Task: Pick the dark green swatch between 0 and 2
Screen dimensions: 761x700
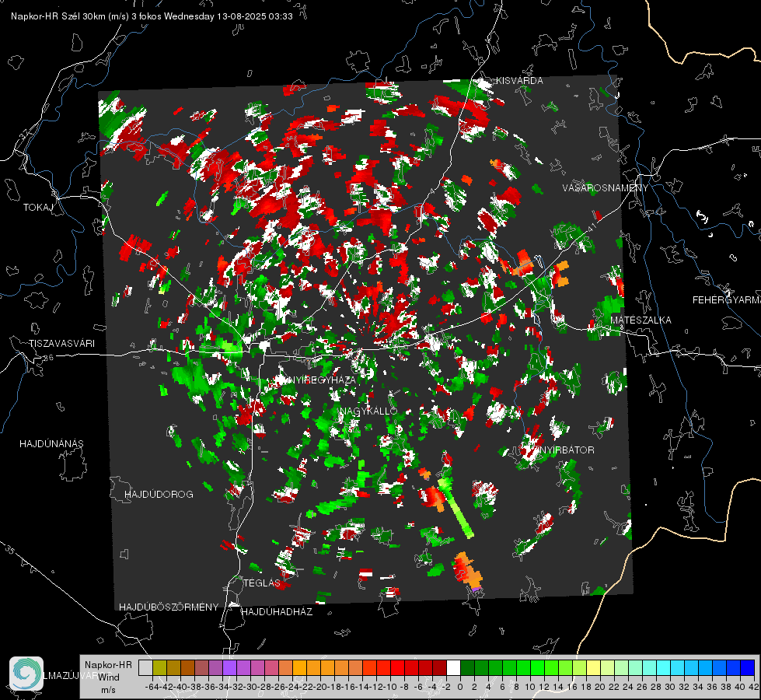Action: tap(467, 667)
